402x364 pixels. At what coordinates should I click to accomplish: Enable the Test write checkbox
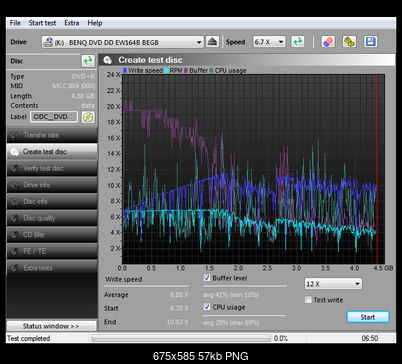coord(308,300)
